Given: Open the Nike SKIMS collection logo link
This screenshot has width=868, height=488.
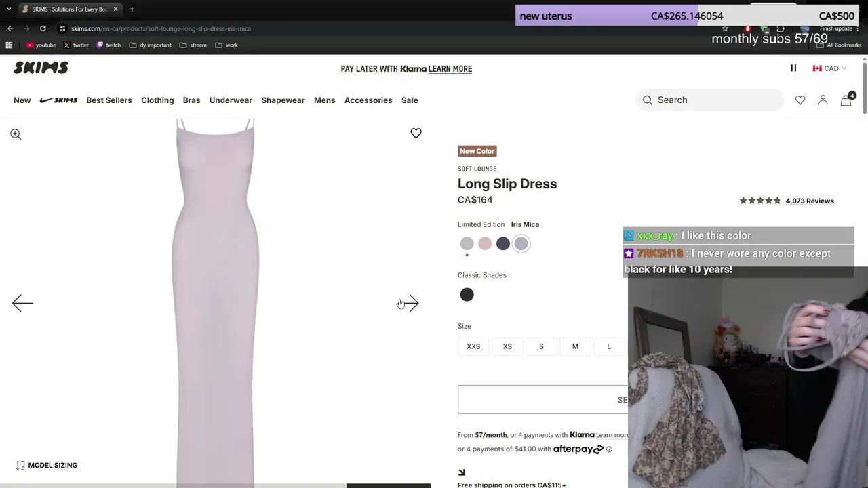Looking at the screenshot, I should point(58,100).
